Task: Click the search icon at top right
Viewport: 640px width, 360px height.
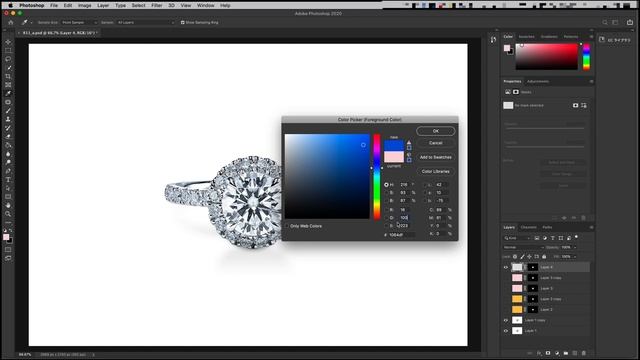Action: 605,22
